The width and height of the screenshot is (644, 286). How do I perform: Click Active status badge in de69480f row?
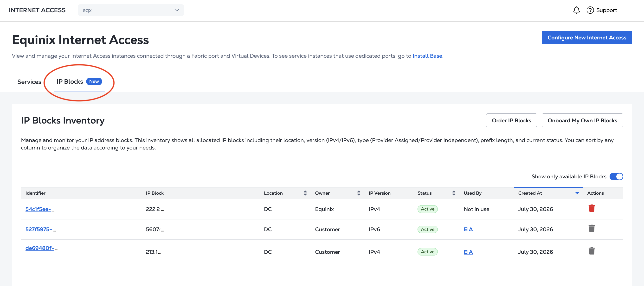tap(427, 252)
